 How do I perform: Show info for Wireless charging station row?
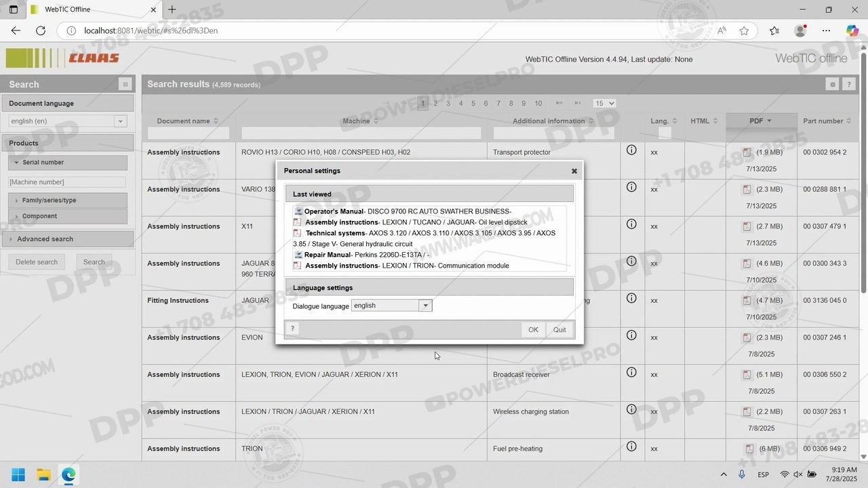[631, 409]
